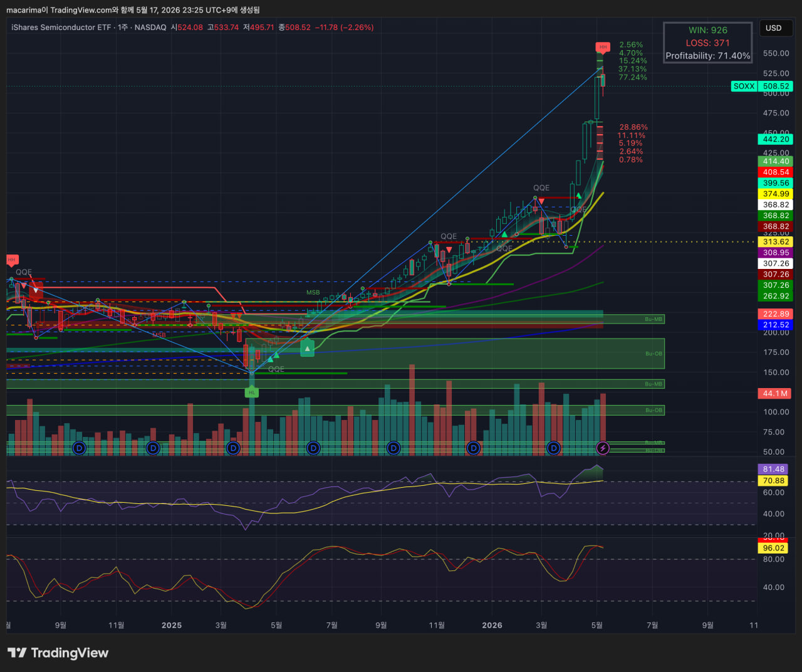Image resolution: width=802 pixels, height=672 pixels.
Task: Click the purple 308.95 price label
Action: pyautogui.click(x=776, y=253)
